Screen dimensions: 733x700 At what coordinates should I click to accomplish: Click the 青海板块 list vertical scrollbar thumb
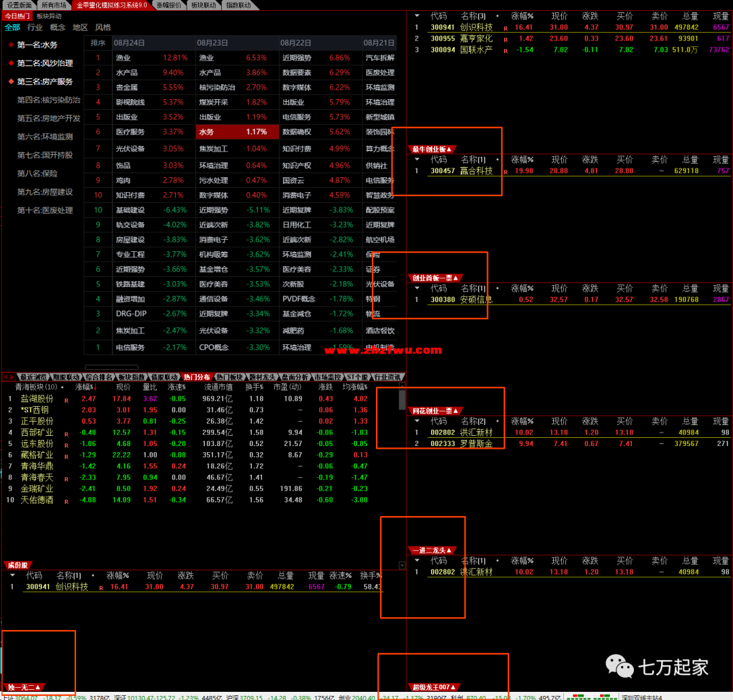pyautogui.click(x=402, y=400)
